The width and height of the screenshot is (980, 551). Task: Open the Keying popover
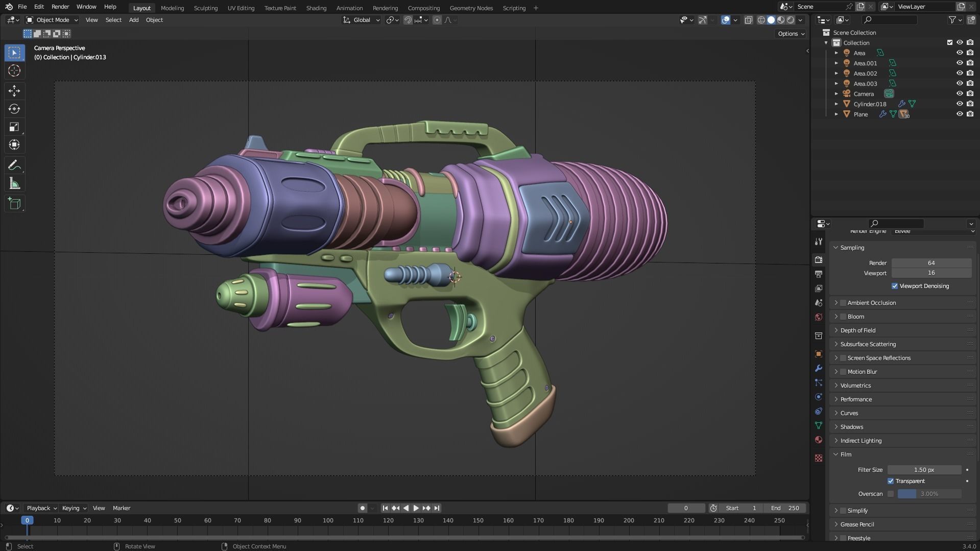pos(74,508)
